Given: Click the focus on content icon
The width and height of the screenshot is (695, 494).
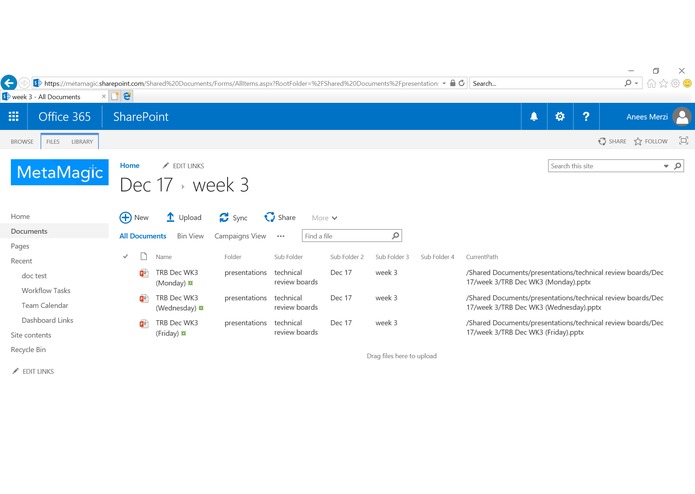Looking at the screenshot, I should 683,141.
